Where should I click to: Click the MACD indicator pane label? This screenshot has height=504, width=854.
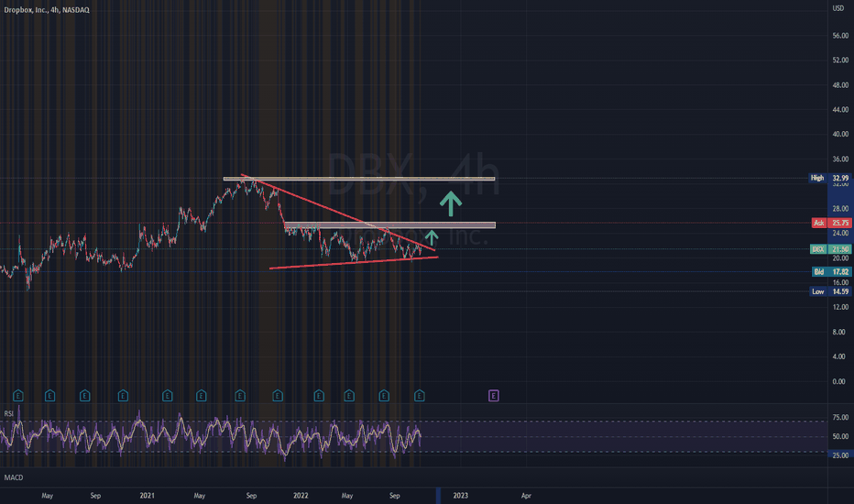point(14,477)
